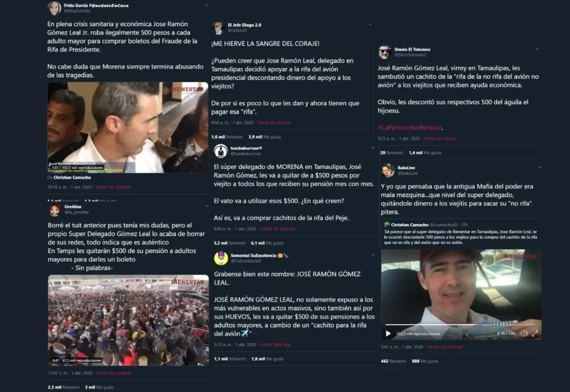Open Simón El Tolomeo's profile picture
The image size is (570, 392).
point(385,52)
